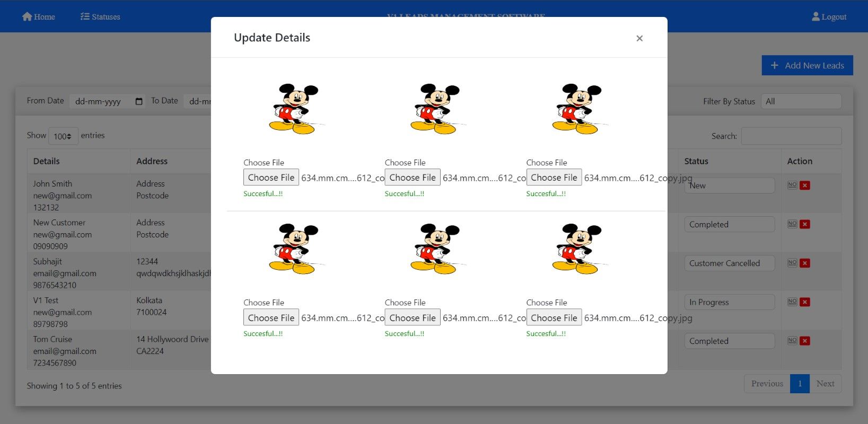868x424 pixels.
Task: Click the name V1 Test in the table
Action: [46, 300]
